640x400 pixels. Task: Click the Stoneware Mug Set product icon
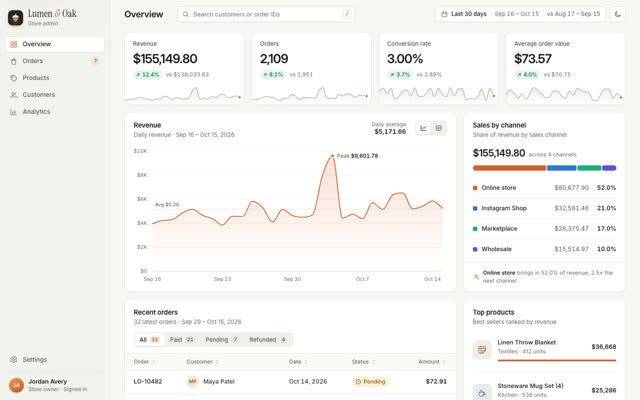click(482, 393)
